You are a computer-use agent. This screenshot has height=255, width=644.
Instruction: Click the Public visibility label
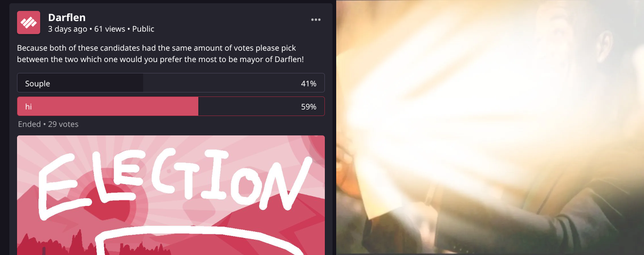coord(143,29)
